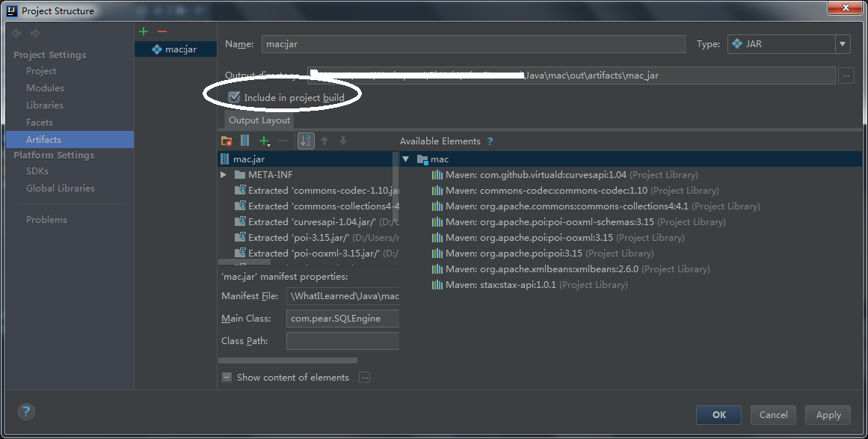Viewport: 868px width, 439px height.
Task: Click the green plus to add an artifact
Action: [144, 31]
